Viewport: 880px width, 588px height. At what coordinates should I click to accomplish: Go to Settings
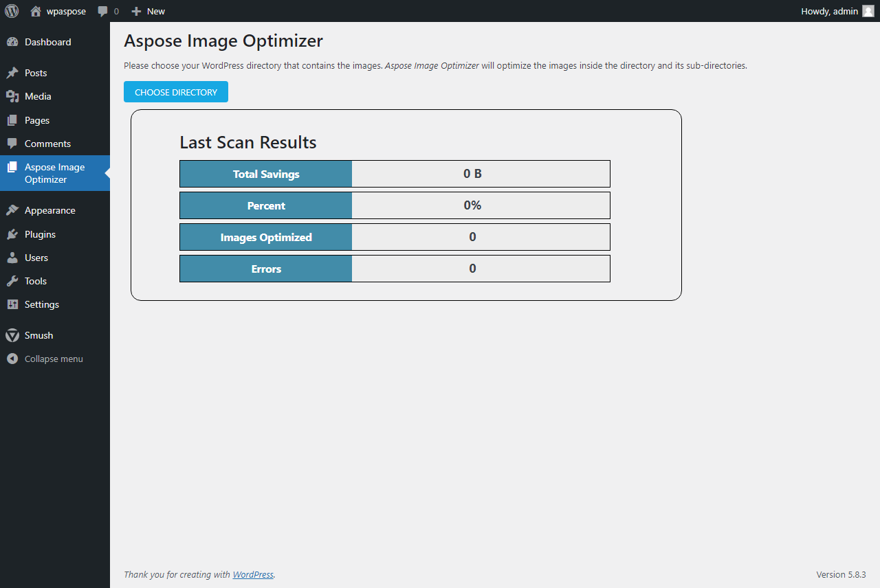coord(55,304)
